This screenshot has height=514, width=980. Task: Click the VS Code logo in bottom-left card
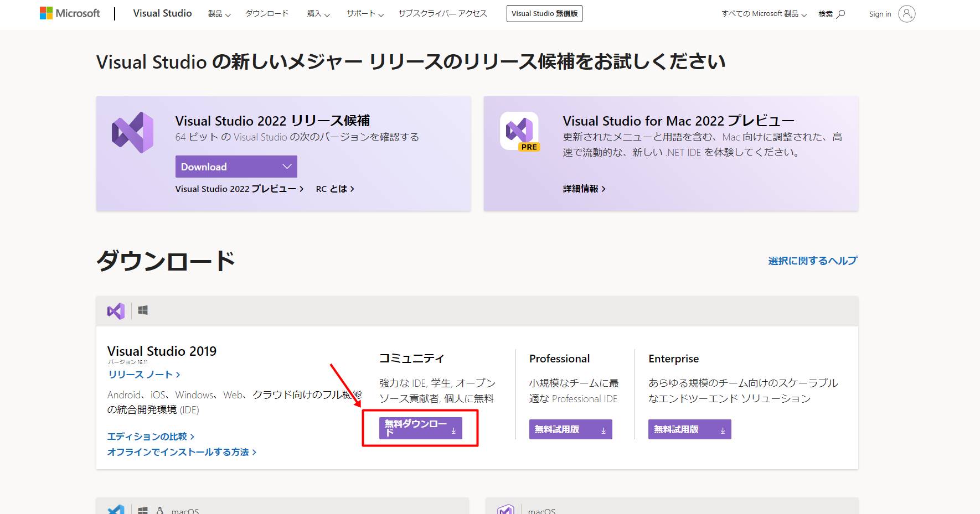116,510
